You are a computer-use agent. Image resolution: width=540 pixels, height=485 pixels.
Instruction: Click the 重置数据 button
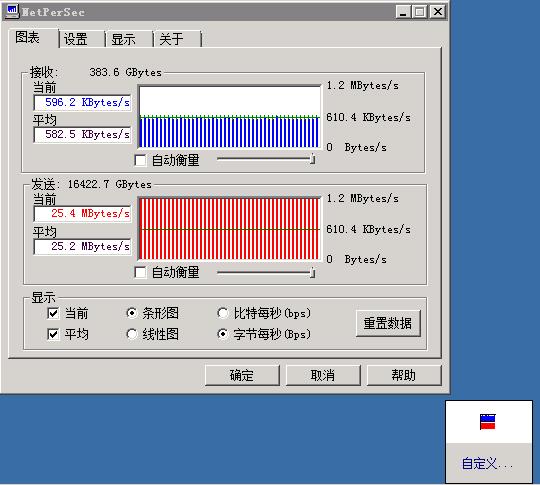coord(388,323)
